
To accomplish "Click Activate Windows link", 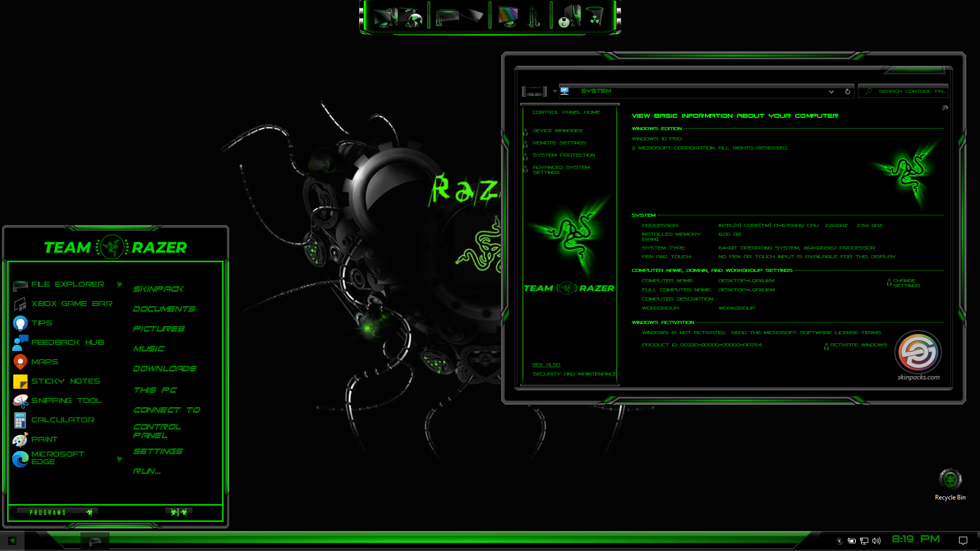I will pos(859,345).
